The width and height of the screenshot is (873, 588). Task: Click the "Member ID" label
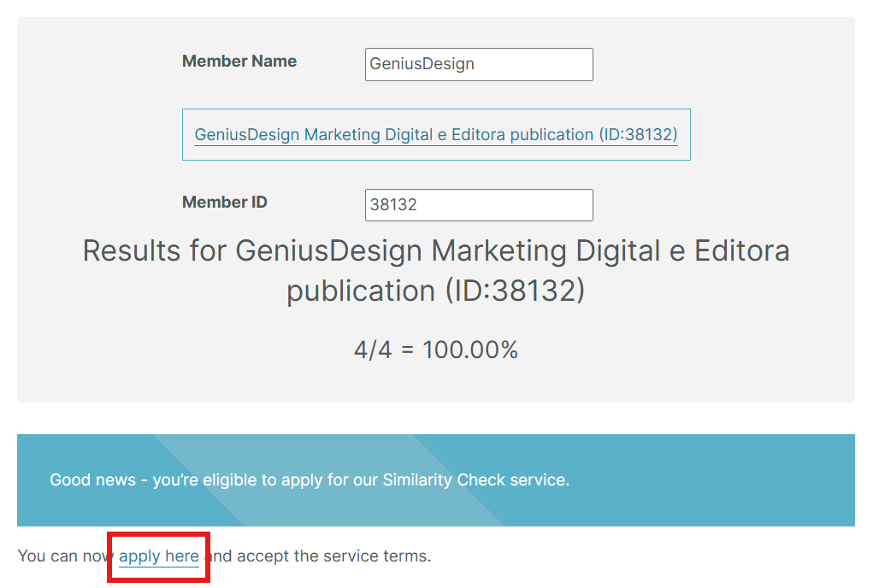click(x=225, y=203)
